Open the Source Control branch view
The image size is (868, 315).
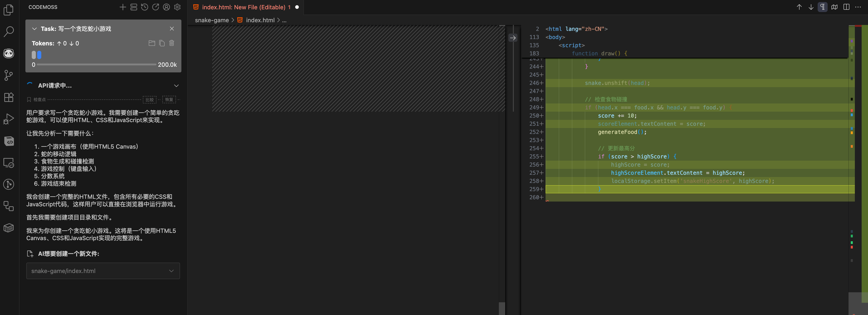pos(8,75)
